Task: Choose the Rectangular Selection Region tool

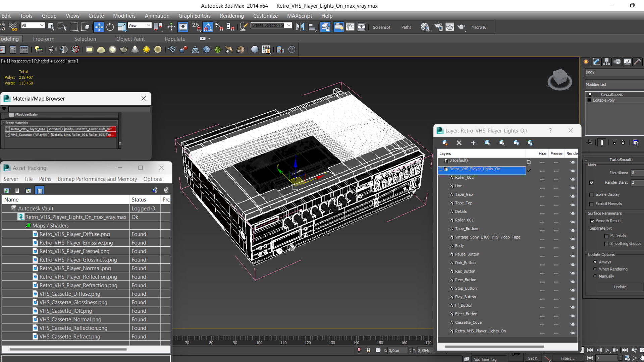Action: click(x=74, y=27)
